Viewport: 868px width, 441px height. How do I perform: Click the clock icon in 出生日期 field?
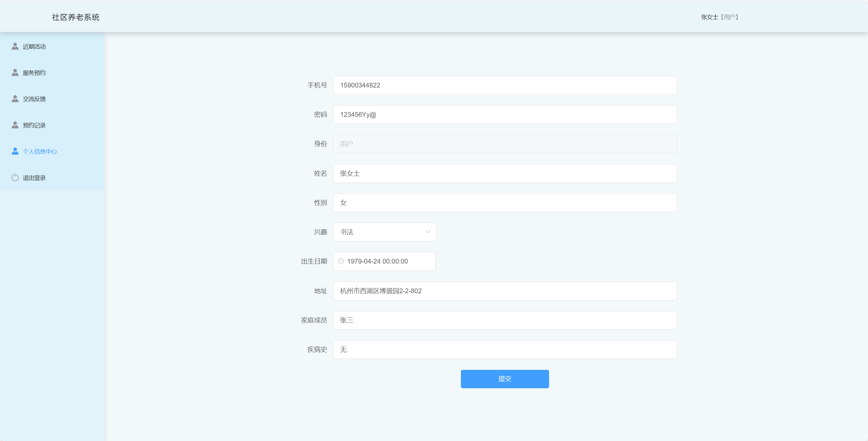pyautogui.click(x=341, y=261)
